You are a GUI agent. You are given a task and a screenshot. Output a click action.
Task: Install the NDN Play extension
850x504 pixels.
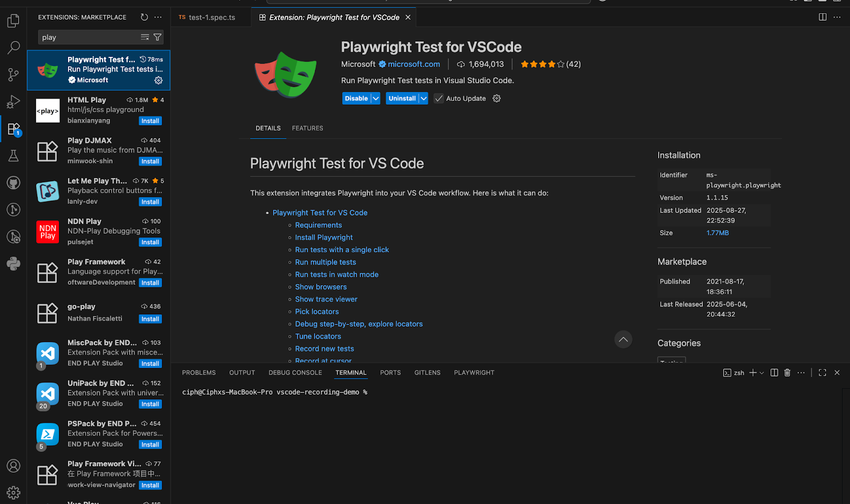[150, 242]
